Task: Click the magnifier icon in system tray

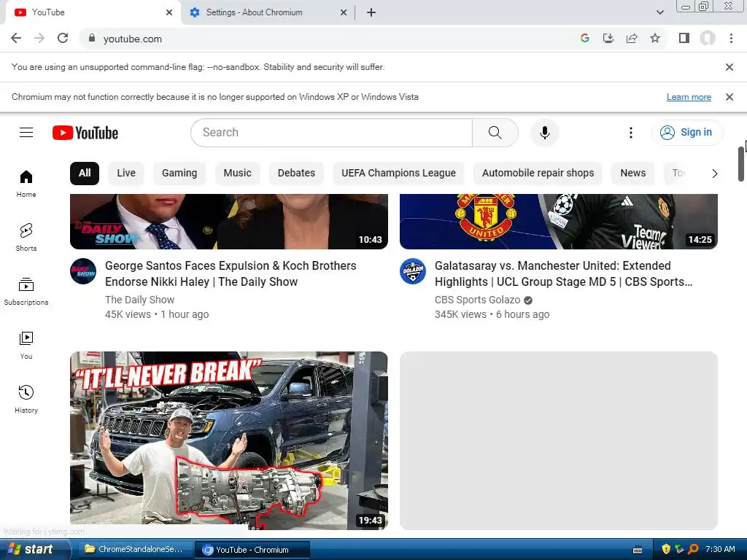Action: 694,549
